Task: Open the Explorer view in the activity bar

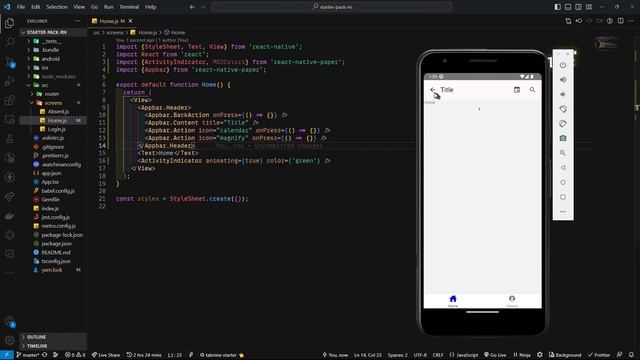Action: pos(9,23)
